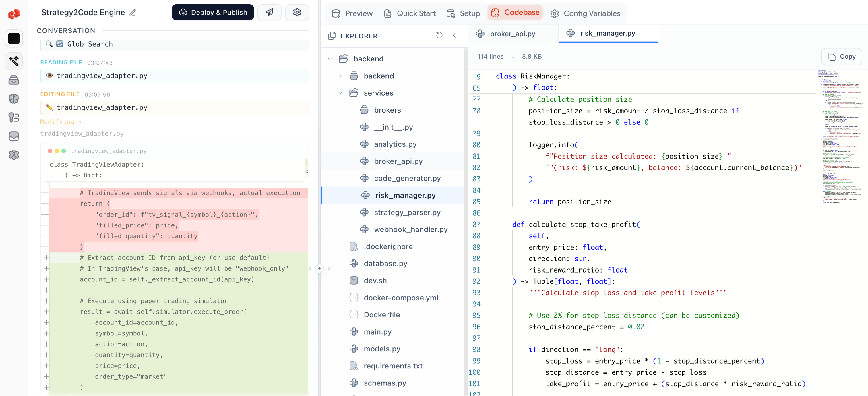Open settings via header gear icon
This screenshot has height=396, width=868.
coord(297,12)
